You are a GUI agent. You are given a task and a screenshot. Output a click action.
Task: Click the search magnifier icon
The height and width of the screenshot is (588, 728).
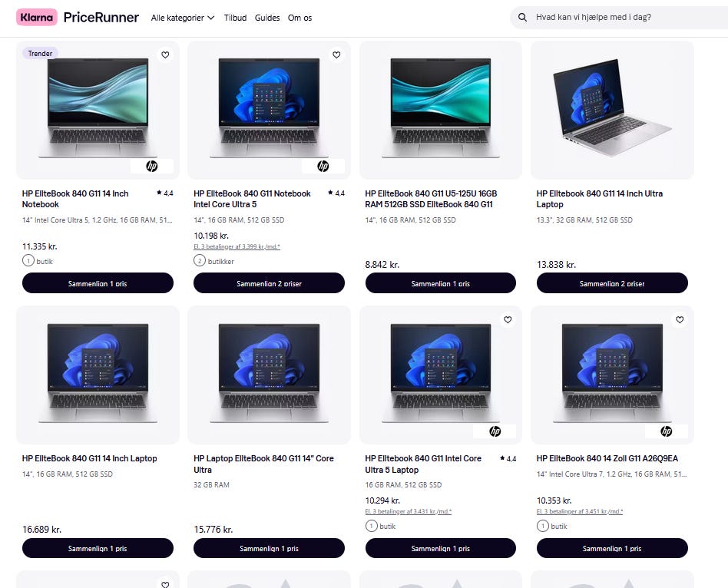click(x=522, y=17)
